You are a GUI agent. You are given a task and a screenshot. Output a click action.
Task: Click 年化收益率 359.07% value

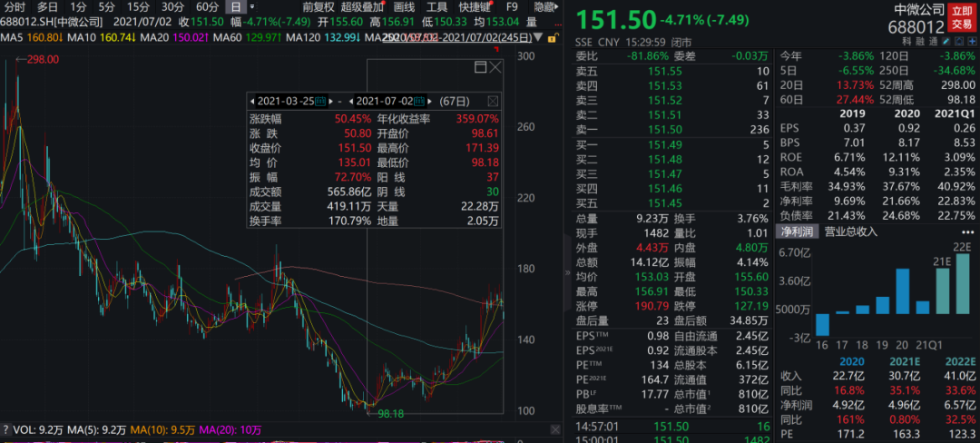tap(476, 118)
